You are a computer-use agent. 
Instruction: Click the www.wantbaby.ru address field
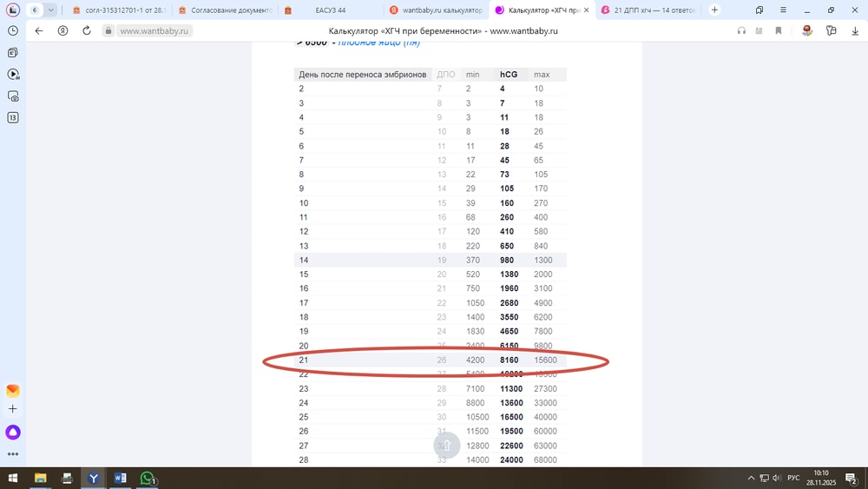pos(154,30)
